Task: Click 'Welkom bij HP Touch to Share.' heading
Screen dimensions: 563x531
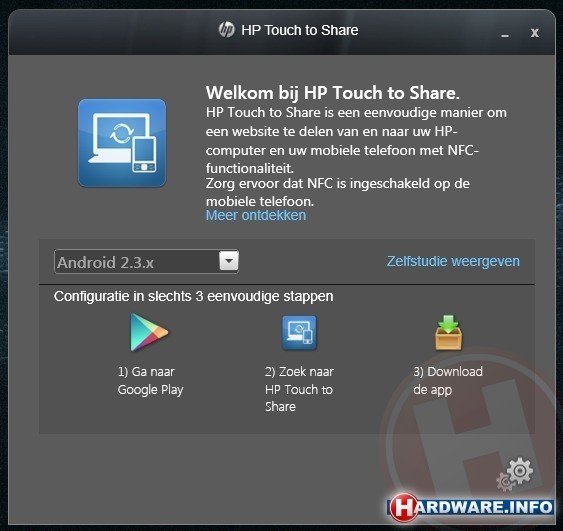Action: [332, 93]
